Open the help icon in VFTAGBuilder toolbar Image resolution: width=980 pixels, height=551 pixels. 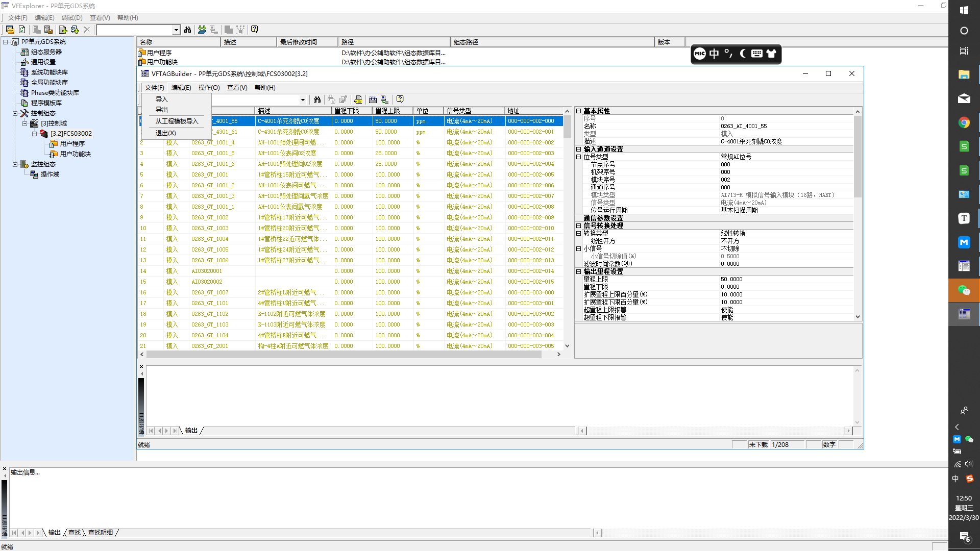tap(400, 99)
